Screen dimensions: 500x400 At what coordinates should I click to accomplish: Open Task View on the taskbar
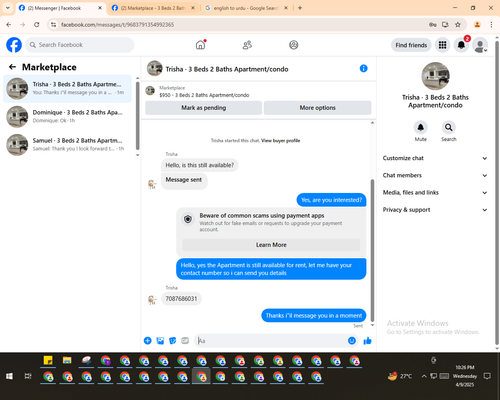coord(28,376)
